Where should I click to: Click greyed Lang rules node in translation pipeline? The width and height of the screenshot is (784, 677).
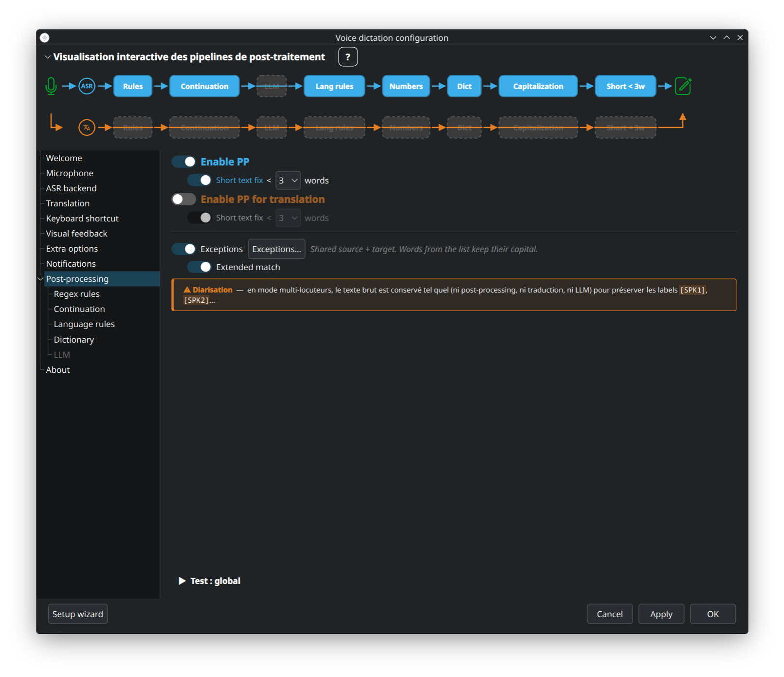(334, 128)
